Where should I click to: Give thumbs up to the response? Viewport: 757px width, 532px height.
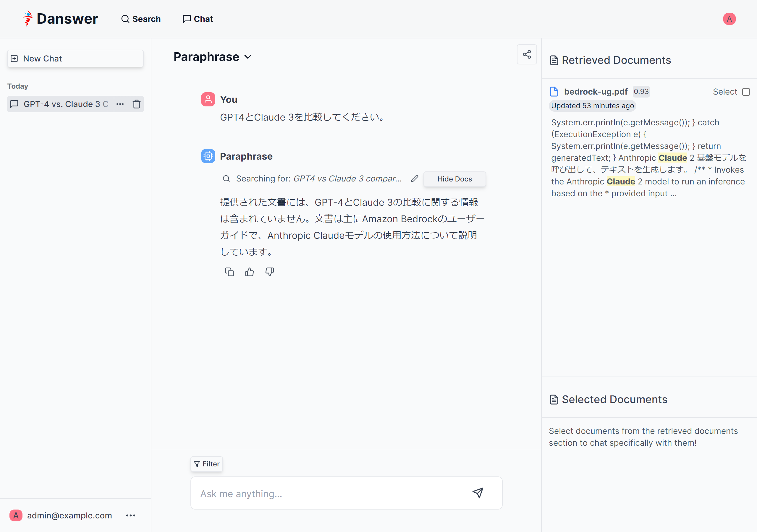[249, 272]
